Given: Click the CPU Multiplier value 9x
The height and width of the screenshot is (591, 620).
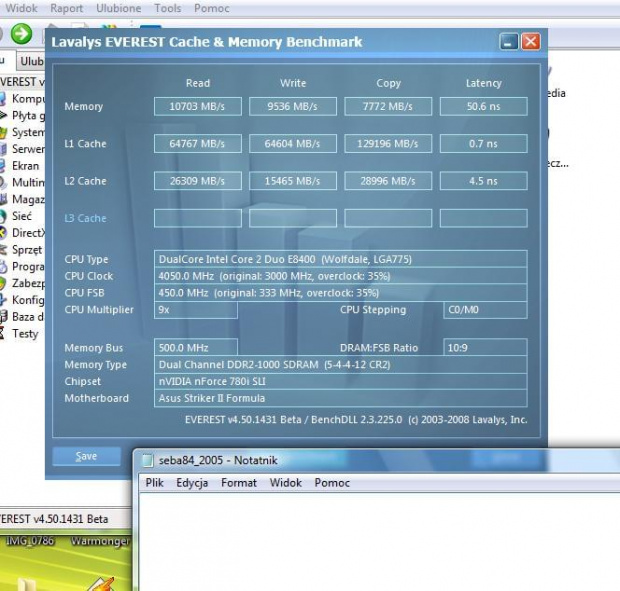Looking at the screenshot, I should (196, 310).
